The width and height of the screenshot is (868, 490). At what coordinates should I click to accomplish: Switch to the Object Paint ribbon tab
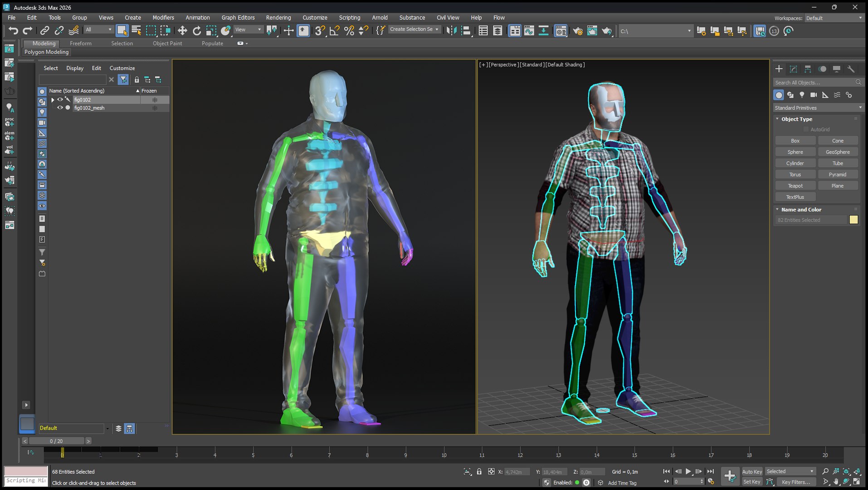coord(167,44)
